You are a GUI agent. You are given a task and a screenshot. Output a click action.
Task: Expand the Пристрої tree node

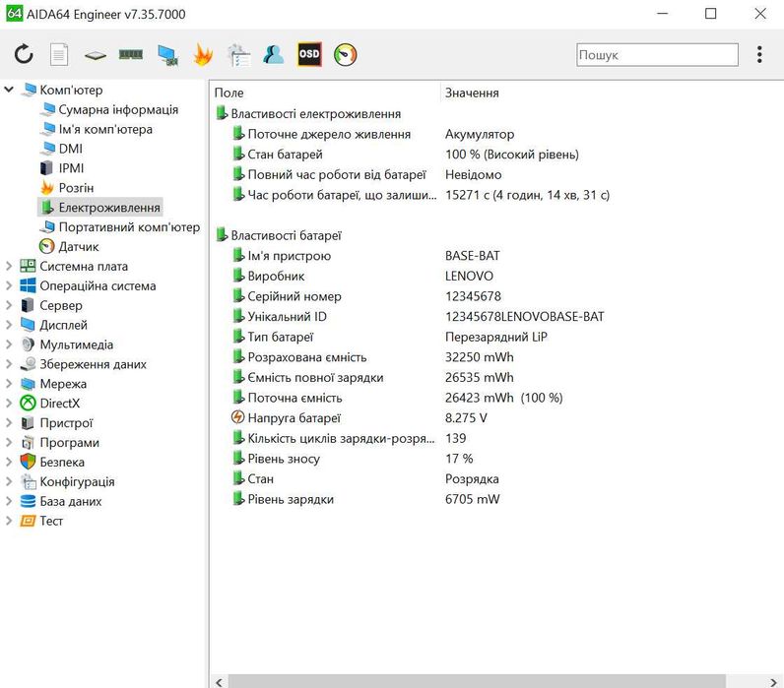click(9, 422)
